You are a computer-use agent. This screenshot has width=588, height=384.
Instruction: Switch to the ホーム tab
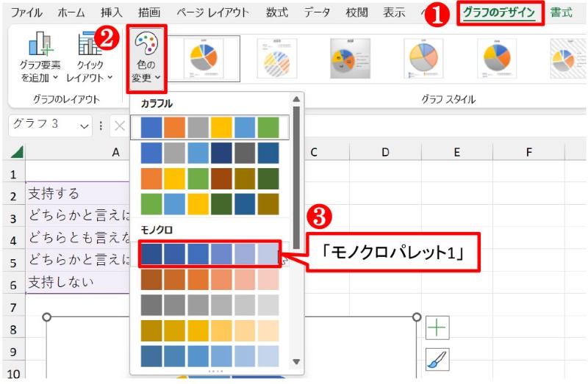pyautogui.click(x=71, y=12)
